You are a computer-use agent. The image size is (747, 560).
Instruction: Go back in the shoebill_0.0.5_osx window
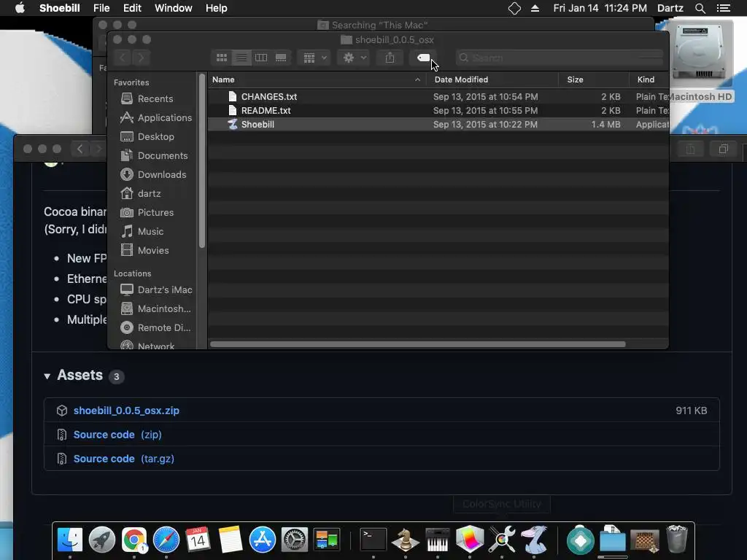(x=123, y=58)
